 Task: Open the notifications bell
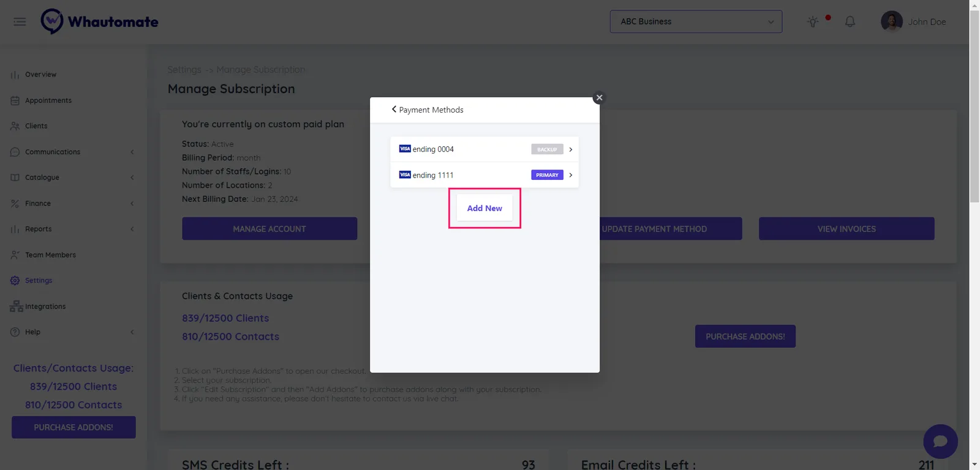[x=850, y=22]
